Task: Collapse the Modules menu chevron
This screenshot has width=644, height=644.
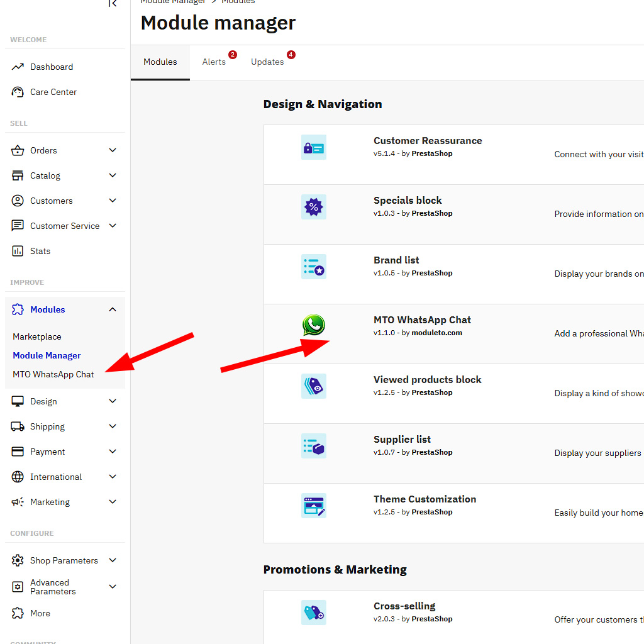Action: (113, 309)
